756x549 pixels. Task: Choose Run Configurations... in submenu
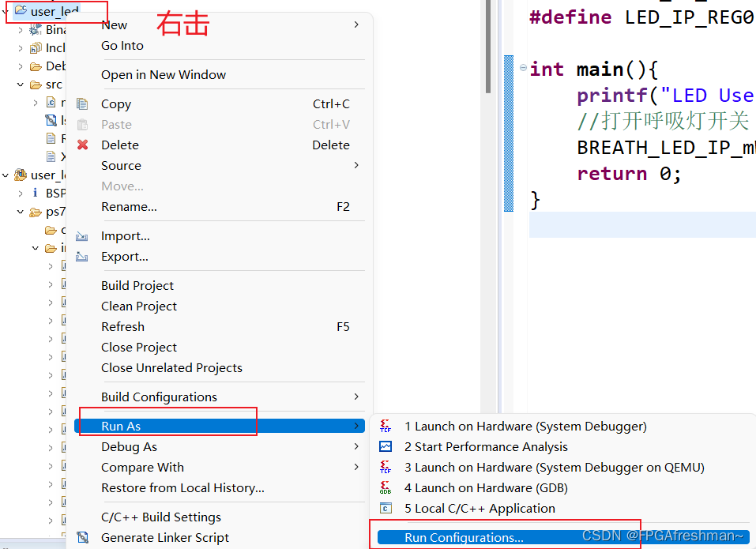tap(563, 537)
